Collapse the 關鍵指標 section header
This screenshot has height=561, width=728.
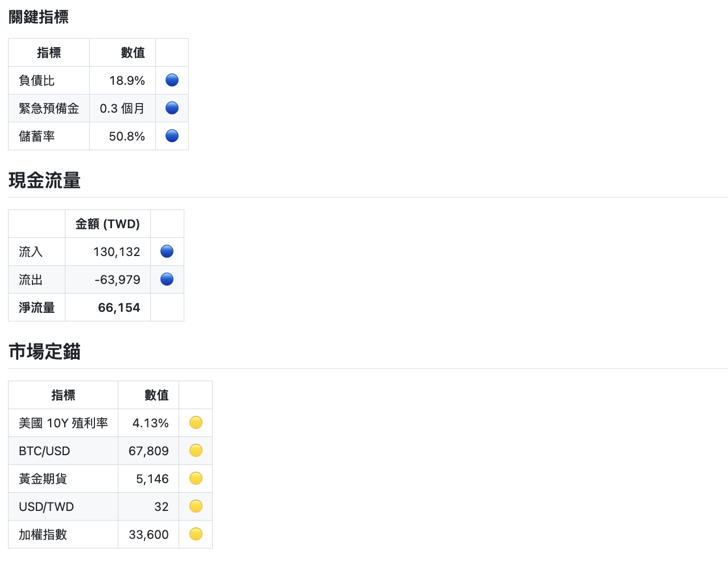38,18
